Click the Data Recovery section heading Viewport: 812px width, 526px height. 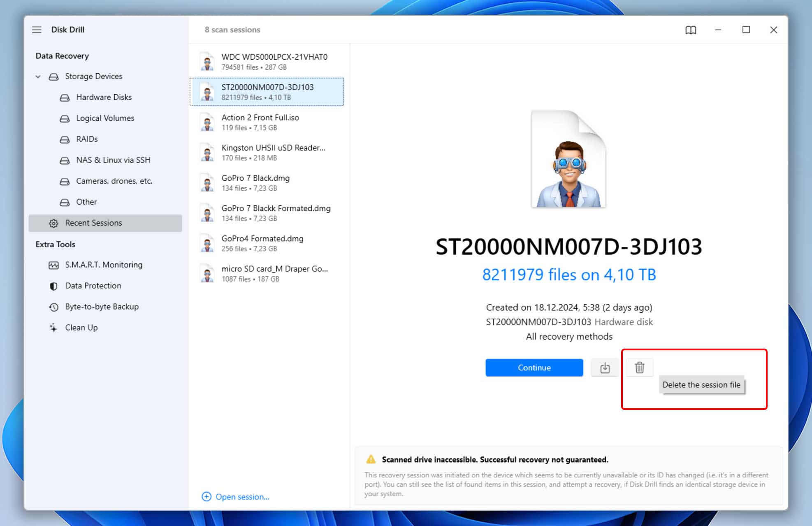coord(62,56)
